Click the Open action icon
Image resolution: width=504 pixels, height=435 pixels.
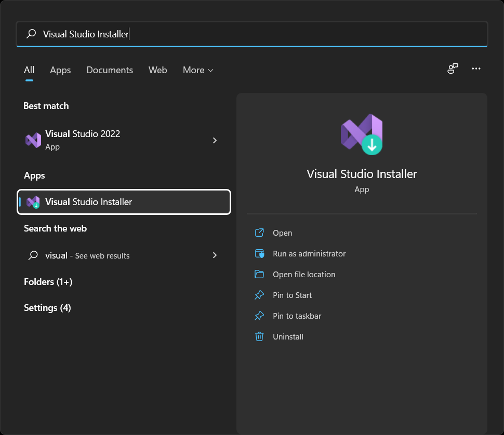click(x=259, y=233)
